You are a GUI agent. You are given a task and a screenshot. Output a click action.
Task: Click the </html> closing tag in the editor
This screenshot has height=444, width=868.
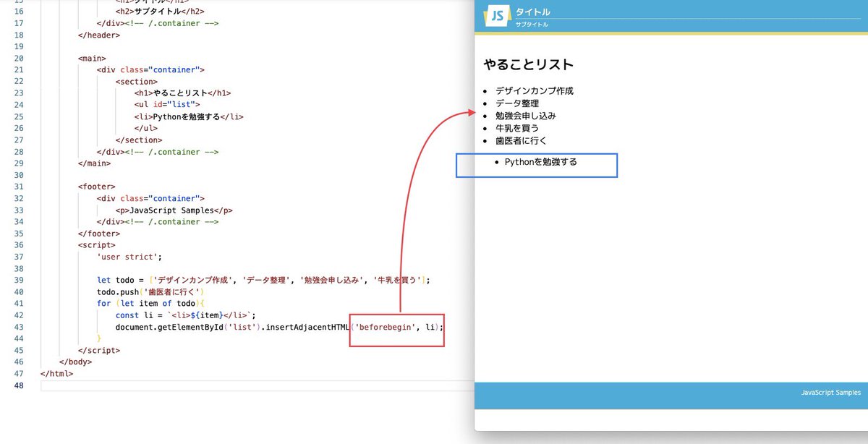coord(57,374)
